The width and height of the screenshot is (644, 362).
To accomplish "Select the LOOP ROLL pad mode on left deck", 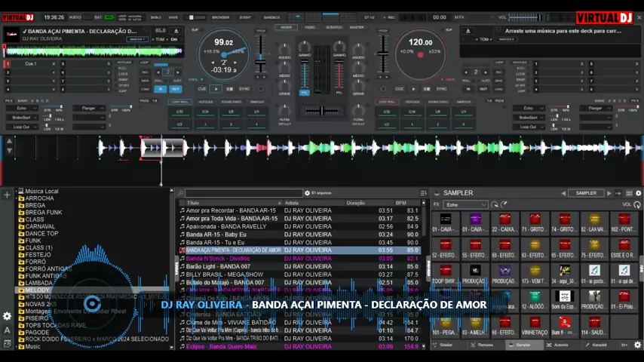I will (x=180, y=102).
